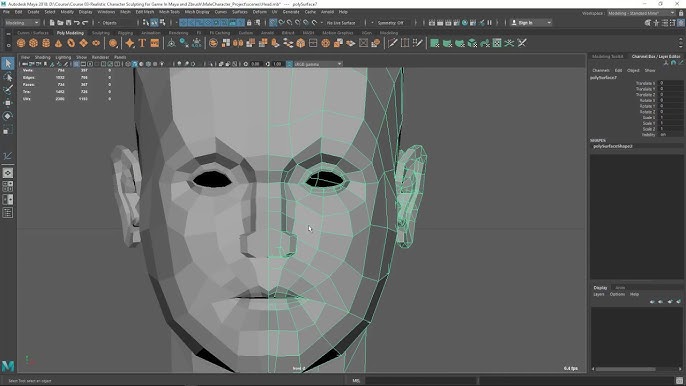Viewport: 686px width, 386px height.
Task: Click the Translate X value field
Action: click(671, 83)
